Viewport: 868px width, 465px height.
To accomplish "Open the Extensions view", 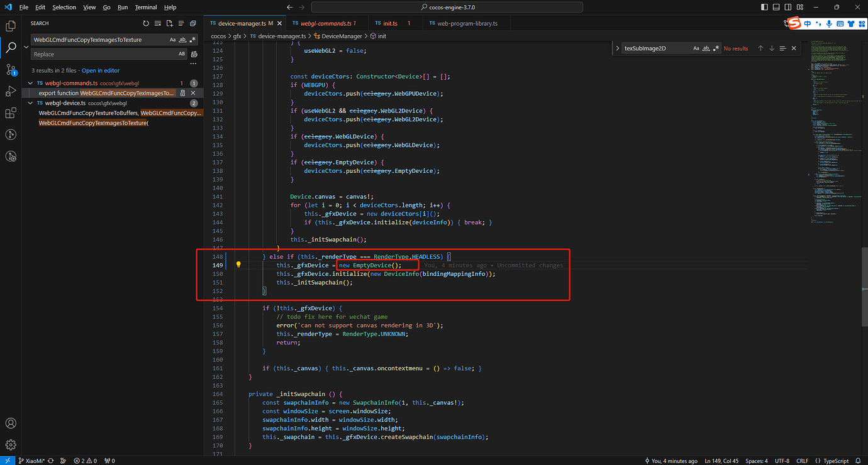I will [10, 113].
